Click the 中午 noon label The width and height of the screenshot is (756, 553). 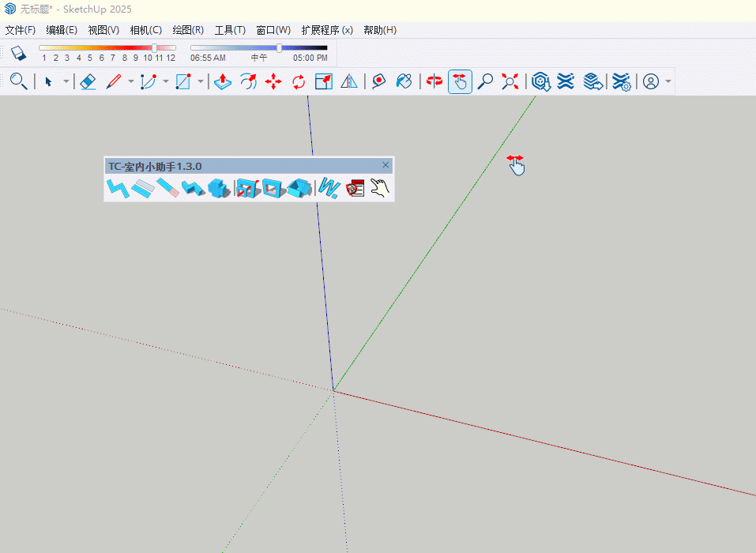(259, 58)
